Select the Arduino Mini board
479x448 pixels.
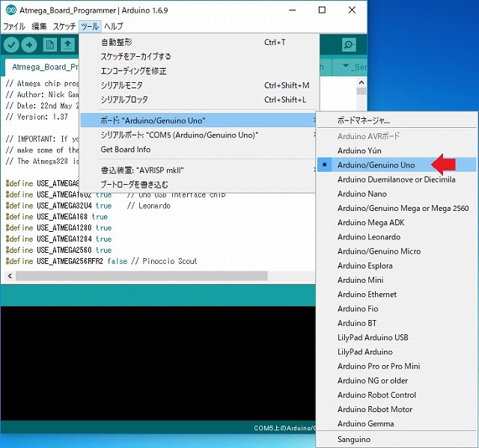pos(397,280)
